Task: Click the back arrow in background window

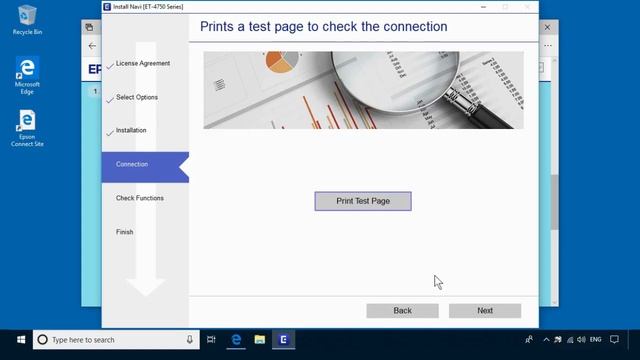Action: (x=92, y=46)
